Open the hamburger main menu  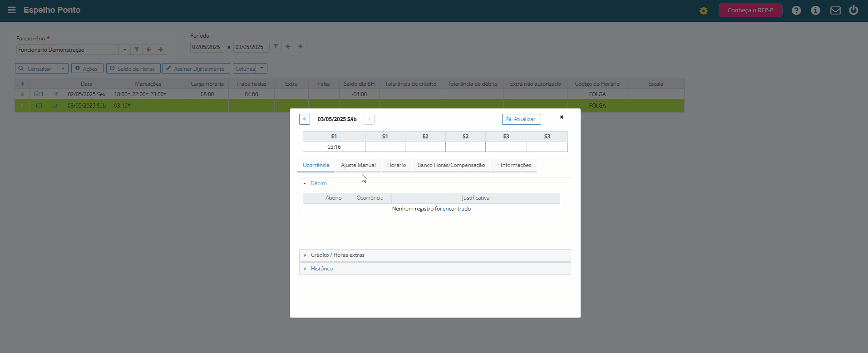point(12,10)
